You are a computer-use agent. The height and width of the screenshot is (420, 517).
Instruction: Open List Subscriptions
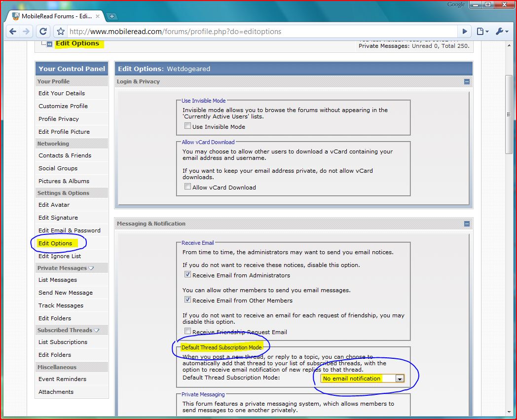pyautogui.click(x=63, y=342)
